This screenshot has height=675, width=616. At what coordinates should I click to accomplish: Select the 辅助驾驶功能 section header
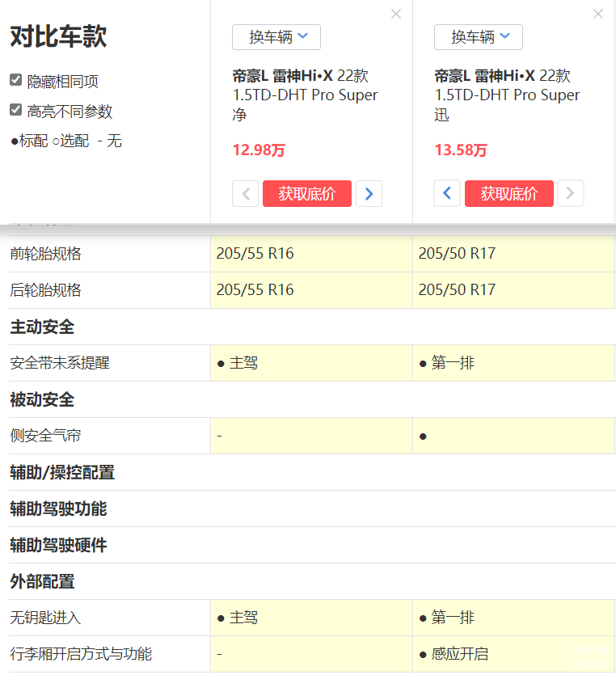tap(58, 508)
